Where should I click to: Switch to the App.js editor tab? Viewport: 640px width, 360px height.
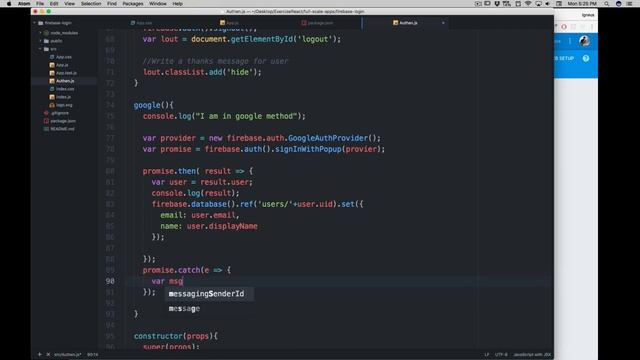click(229, 23)
